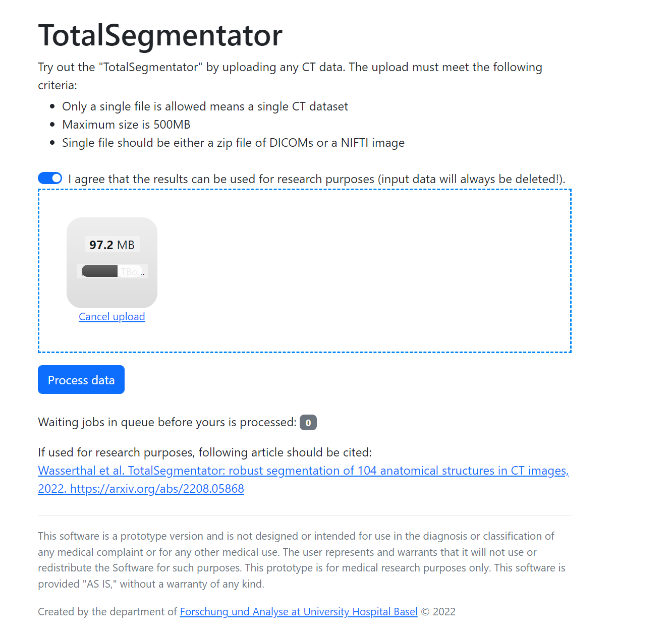
Task: Cancel the current file upload
Action: click(111, 316)
